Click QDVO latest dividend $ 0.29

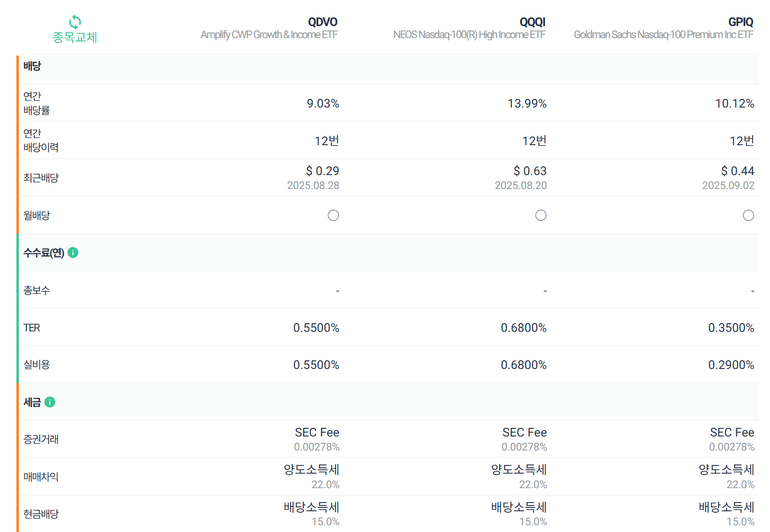tap(322, 171)
